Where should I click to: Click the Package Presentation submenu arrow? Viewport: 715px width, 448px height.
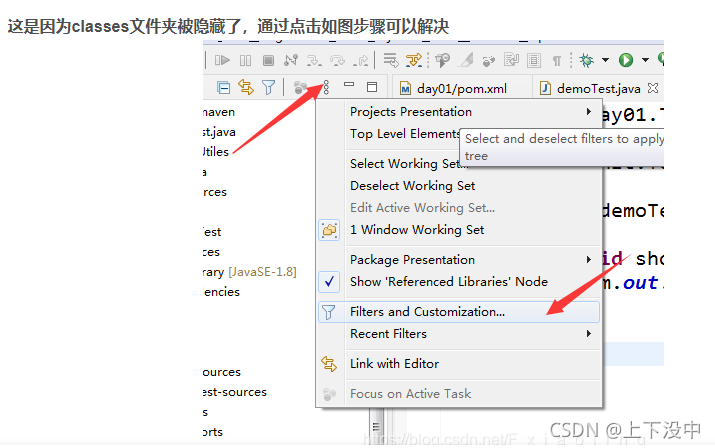click(x=589, y=260)
